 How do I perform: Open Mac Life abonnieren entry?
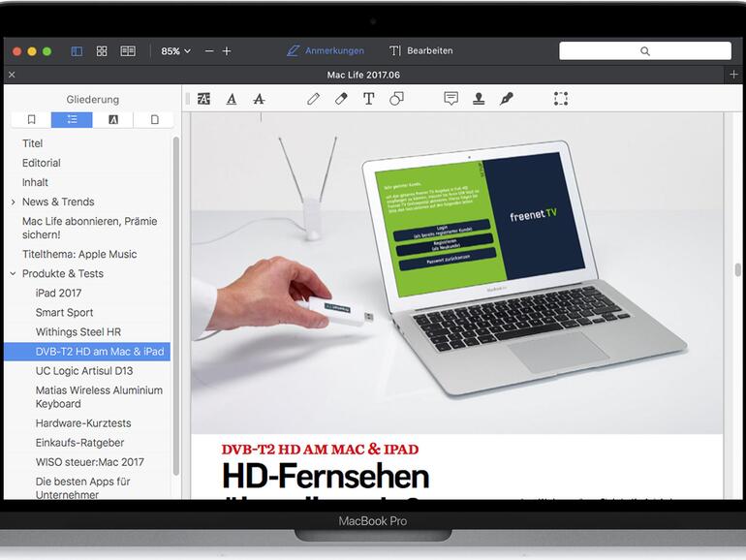coord(89,228)
